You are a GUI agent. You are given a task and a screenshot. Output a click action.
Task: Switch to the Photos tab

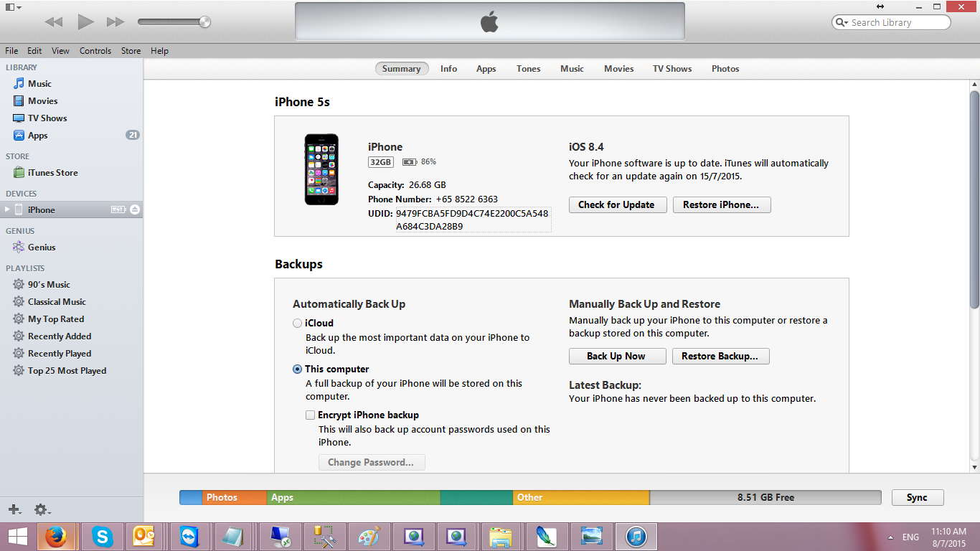(725, 69)
